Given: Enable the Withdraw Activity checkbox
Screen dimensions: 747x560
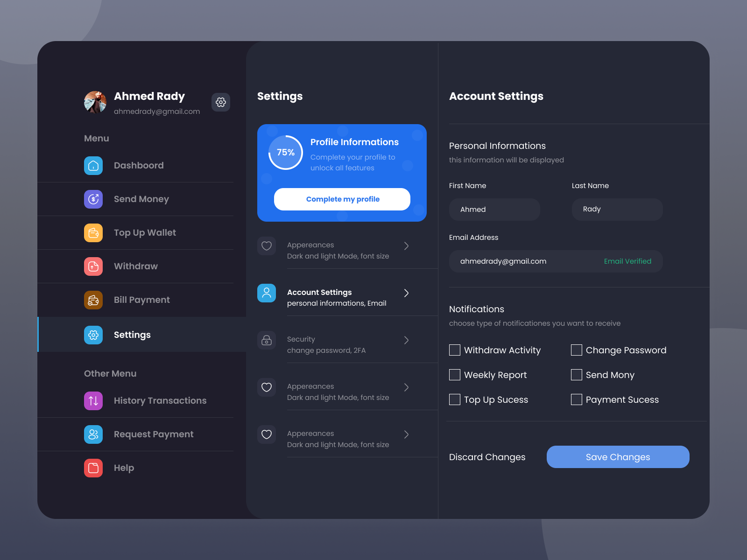Looking at the screenshot, I should pyautogui.click(x=454, y=350).
